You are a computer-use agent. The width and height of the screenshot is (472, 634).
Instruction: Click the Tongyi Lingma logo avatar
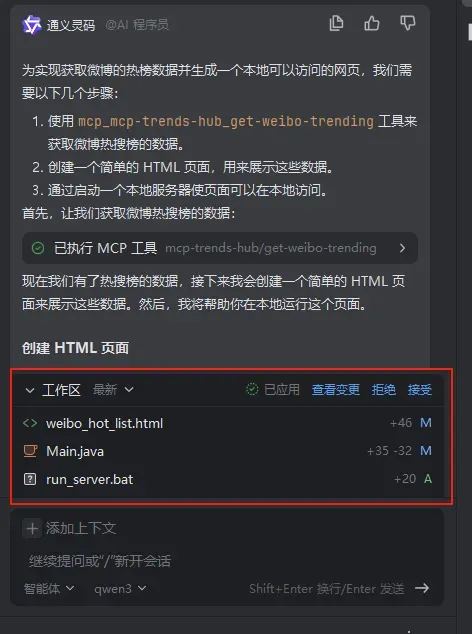point(32,25)
